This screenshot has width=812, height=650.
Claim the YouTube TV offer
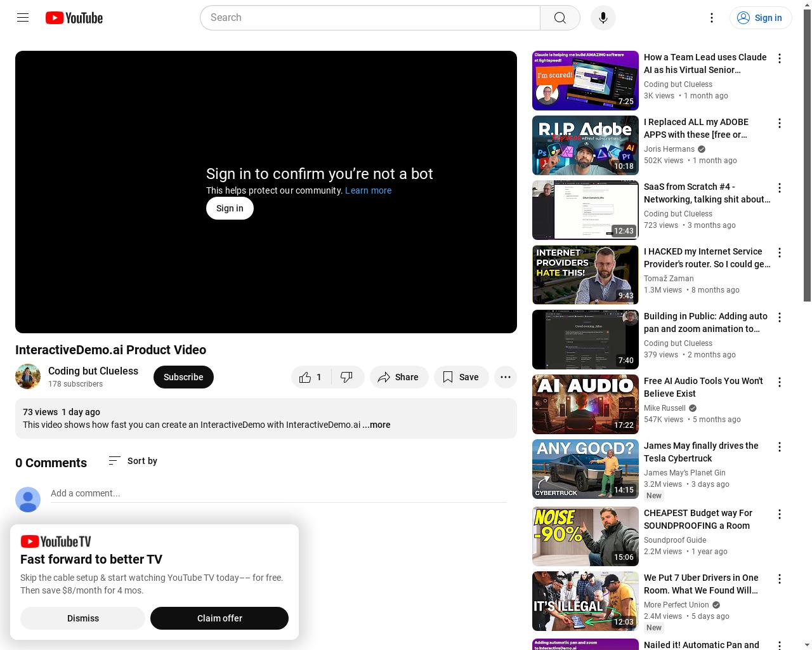click(219, 618)
